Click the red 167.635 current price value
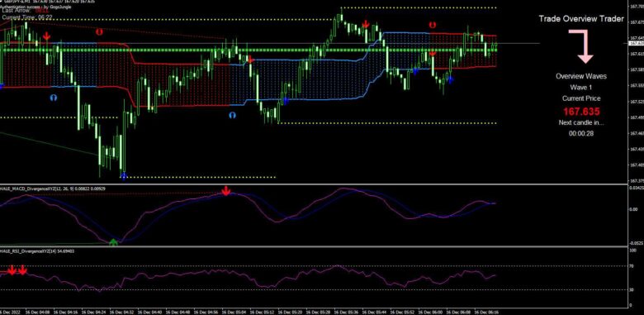 (581, 112)
